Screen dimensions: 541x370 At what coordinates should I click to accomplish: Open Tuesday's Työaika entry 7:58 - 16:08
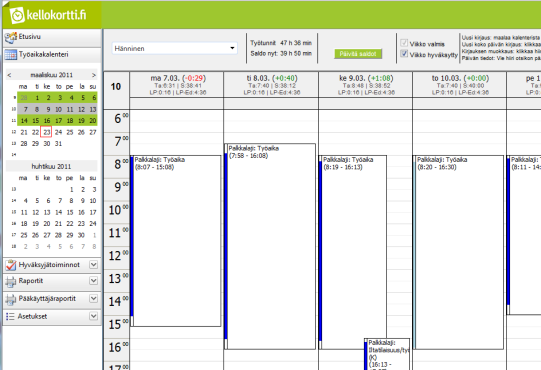(x=270, y=246)
